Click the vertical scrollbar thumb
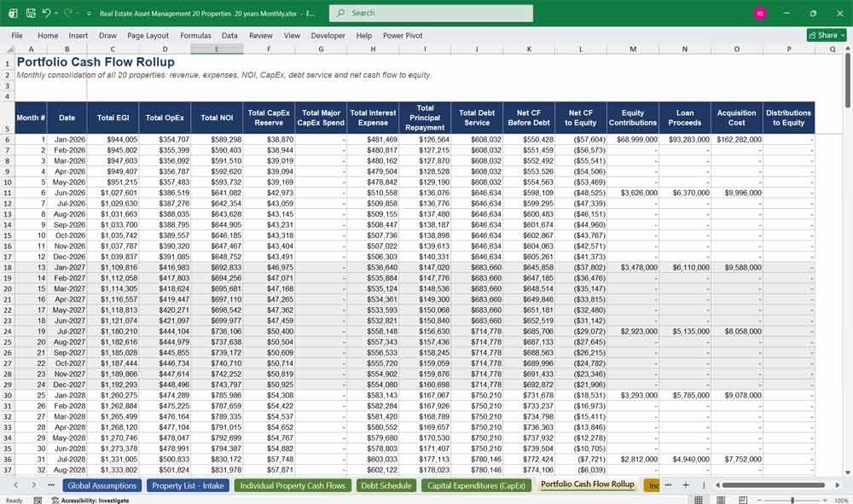Image resolution: width=853 pixels, height=504 pixels. [x=848, y=80]
